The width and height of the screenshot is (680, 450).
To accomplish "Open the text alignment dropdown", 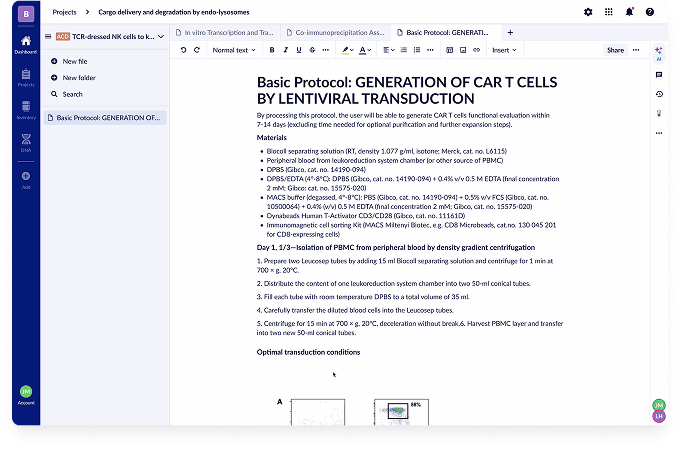I will click(389, 50).
